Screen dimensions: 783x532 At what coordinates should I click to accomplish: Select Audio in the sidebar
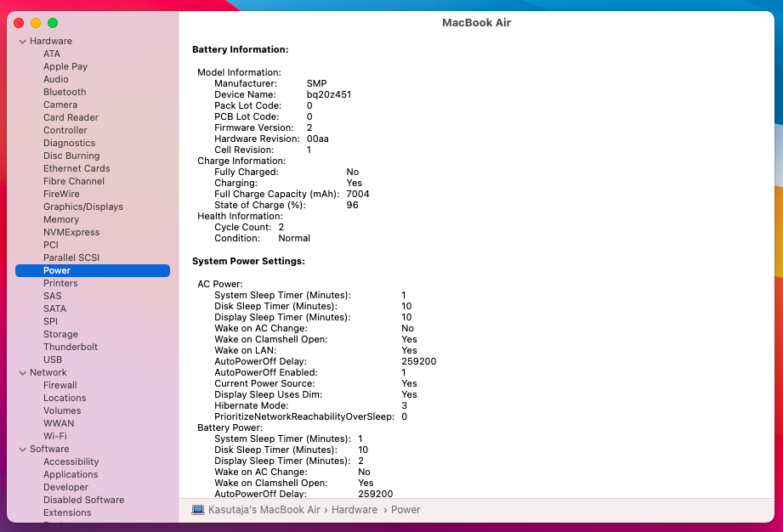[56, 79]
